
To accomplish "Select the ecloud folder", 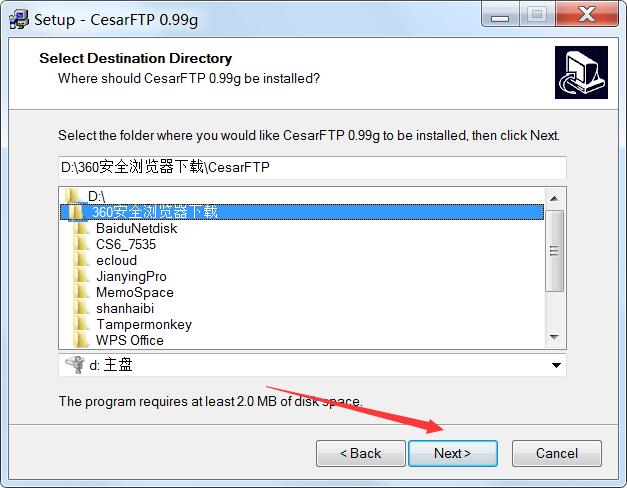I will pos(116,260).
